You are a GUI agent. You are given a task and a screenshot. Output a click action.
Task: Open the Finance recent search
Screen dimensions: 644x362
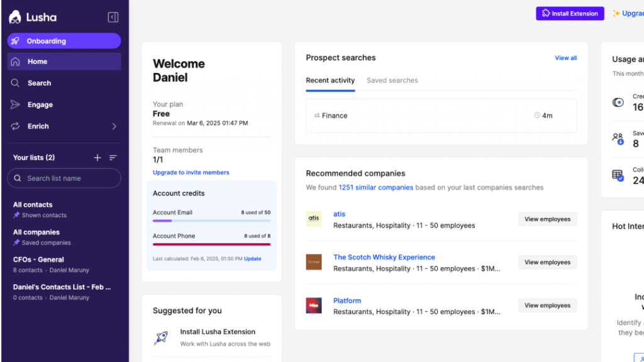tap(441, 116)
